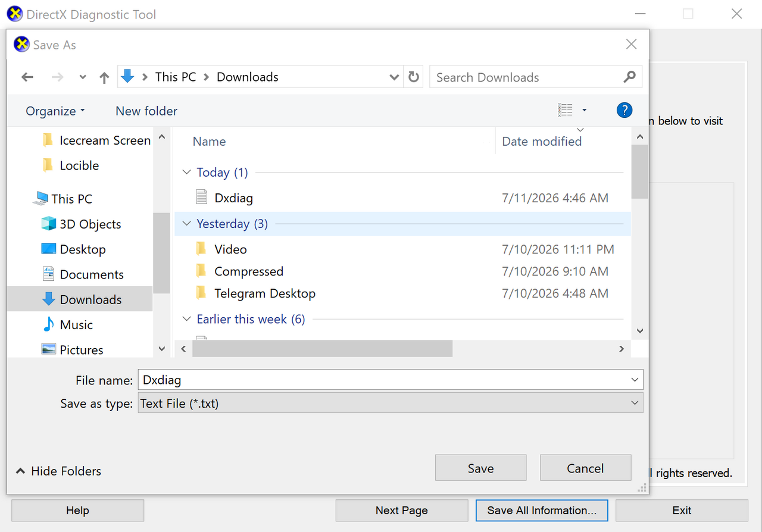Change the view layout icon
This screenshot has height=532, width=762.
click(565, 110)
